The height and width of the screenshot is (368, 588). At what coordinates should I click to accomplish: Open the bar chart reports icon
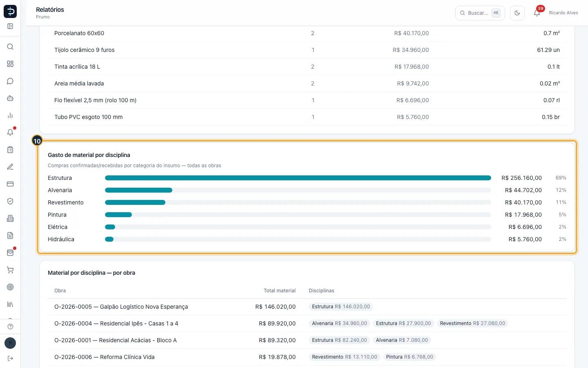point(10,115)
